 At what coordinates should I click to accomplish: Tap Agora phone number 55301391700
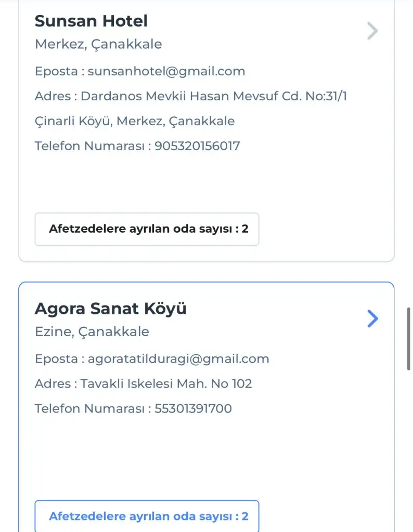(x=193, y=409)
